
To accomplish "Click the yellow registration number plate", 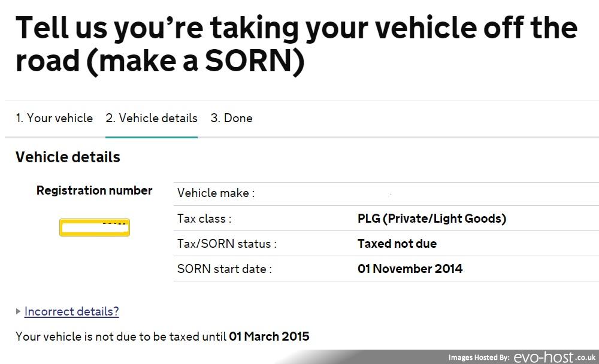I will (x=95, y=227).
